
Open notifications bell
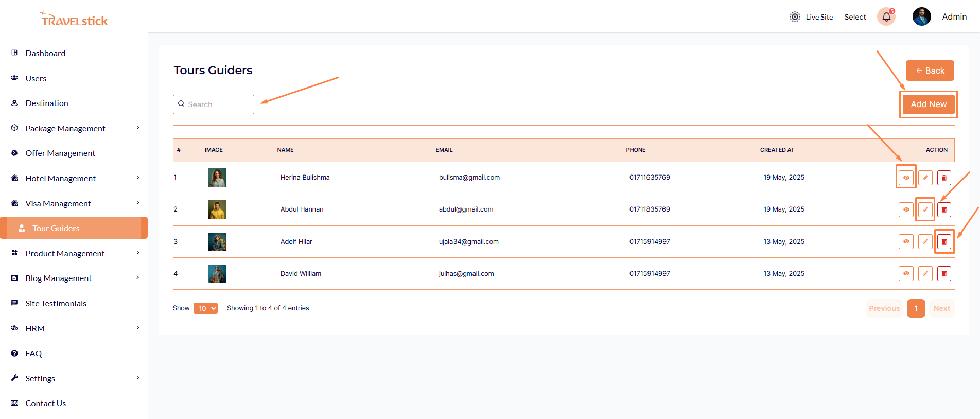886,16
